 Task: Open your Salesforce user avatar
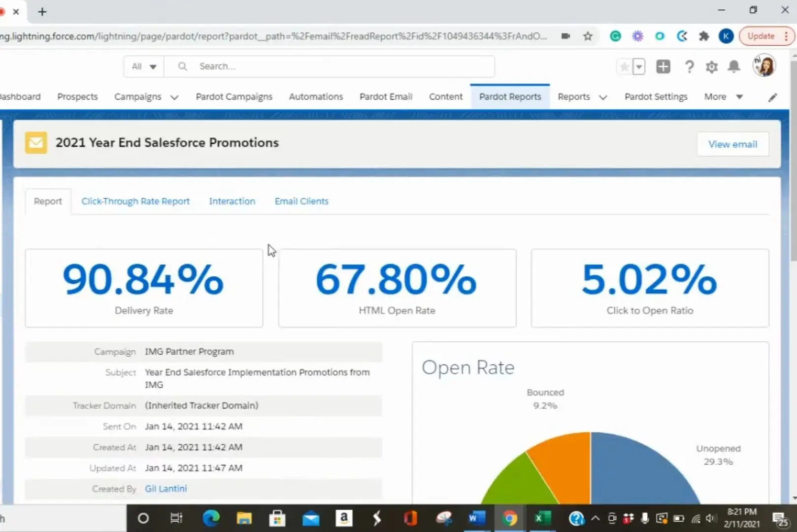click(764, 66)
